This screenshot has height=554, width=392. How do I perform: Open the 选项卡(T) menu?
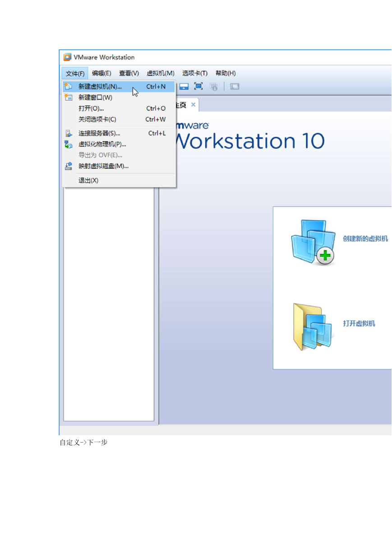click(x=195, y=74)
